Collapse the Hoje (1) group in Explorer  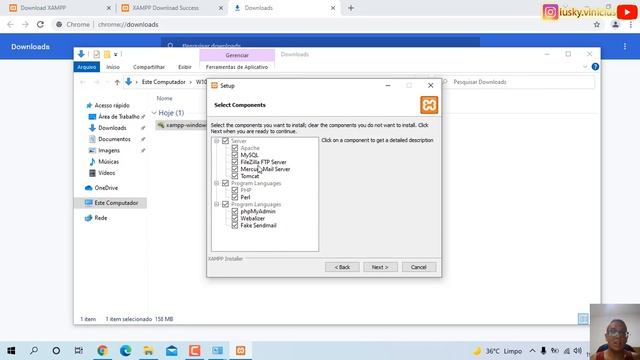tap(154, 113)
